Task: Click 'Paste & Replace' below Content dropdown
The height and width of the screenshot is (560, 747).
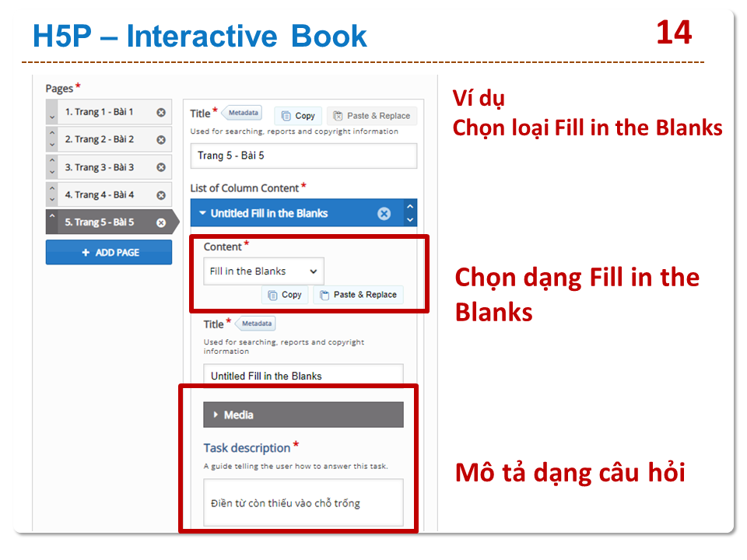Action: tap(358, 295)
